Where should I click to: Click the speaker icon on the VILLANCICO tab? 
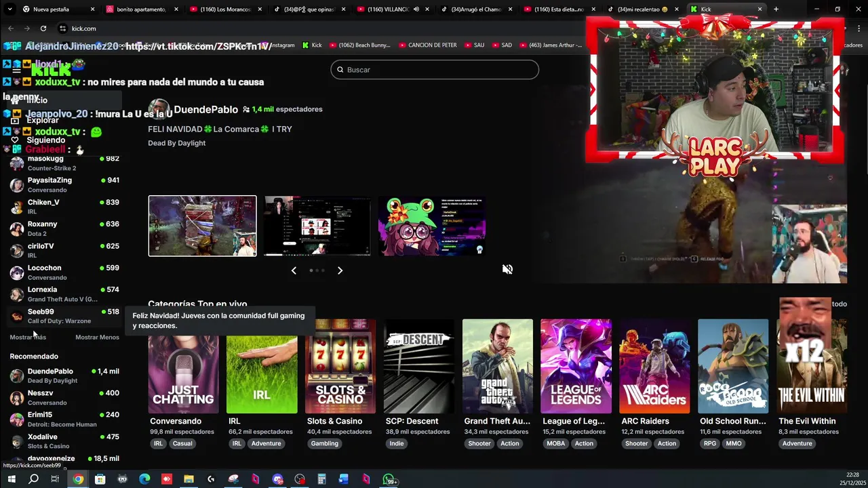pos(416,9)
